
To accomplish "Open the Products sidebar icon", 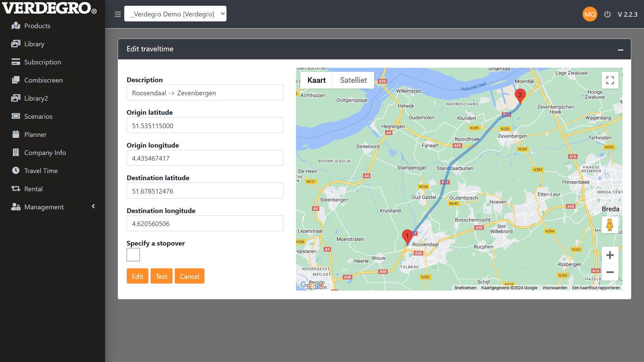I will coord(16,26).
